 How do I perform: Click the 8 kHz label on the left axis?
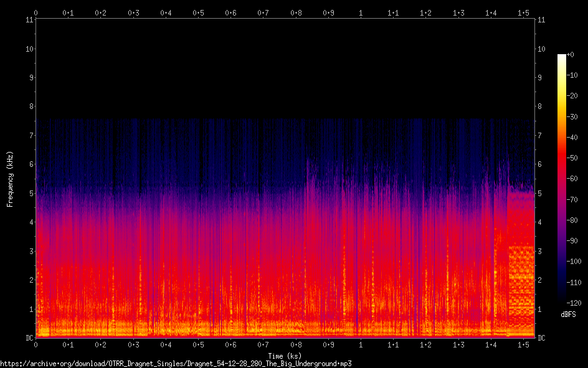point(30,106)
